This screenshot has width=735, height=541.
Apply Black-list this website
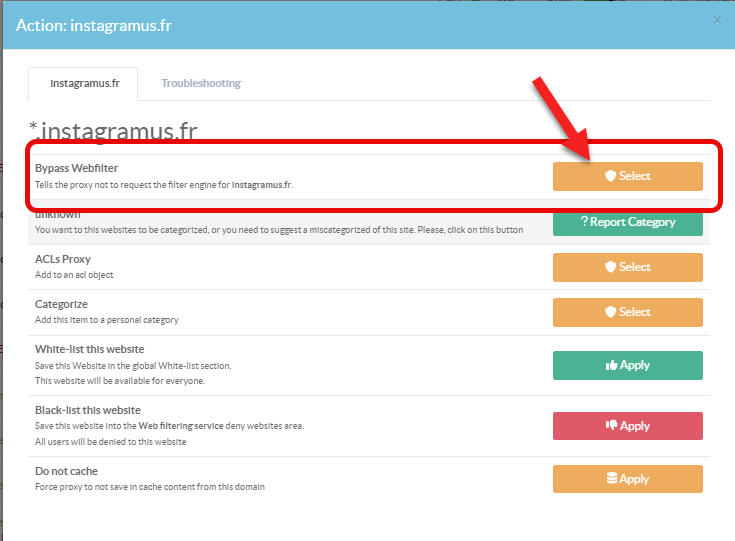(628, 426)
